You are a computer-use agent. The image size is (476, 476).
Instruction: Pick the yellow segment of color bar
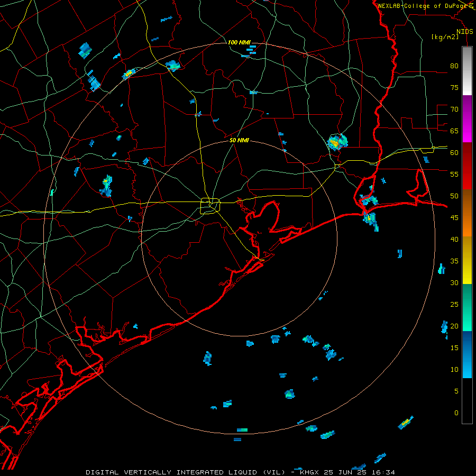coord(467,260)
